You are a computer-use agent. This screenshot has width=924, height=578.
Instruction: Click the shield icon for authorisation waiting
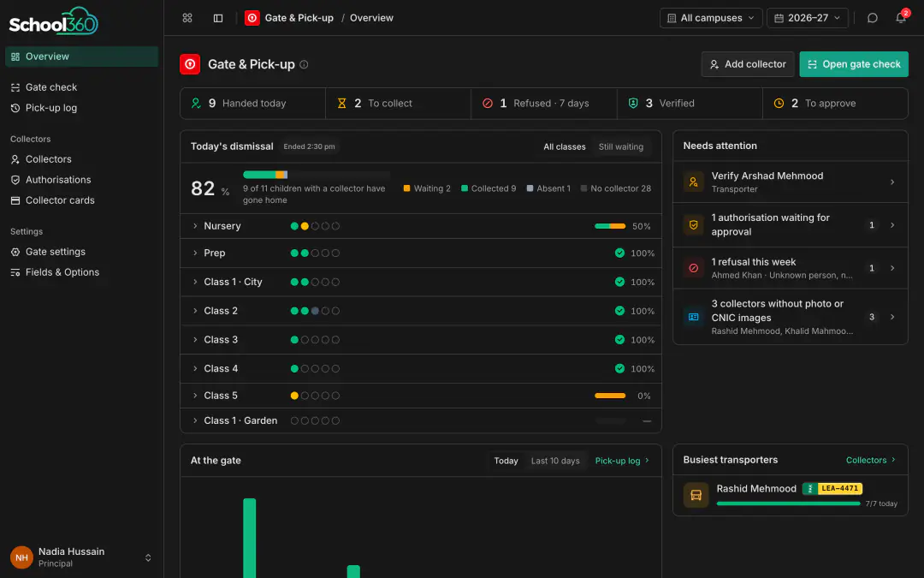pos(694,224)
